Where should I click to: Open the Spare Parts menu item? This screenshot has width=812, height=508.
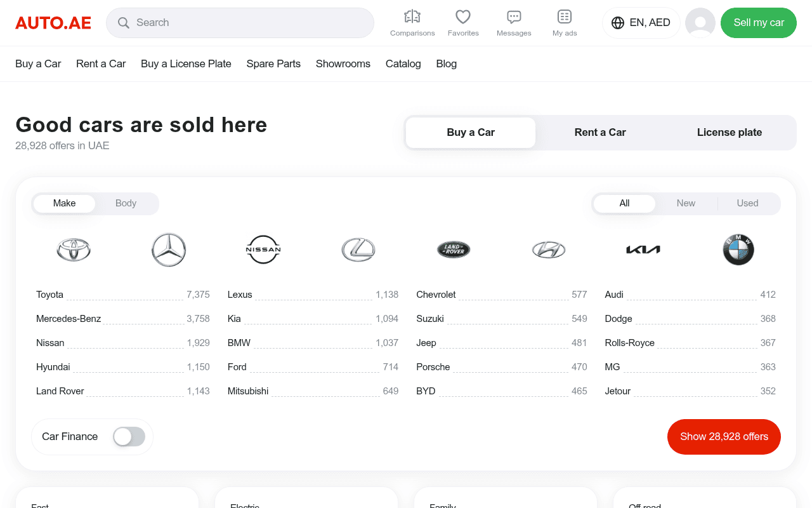(273, 63)
